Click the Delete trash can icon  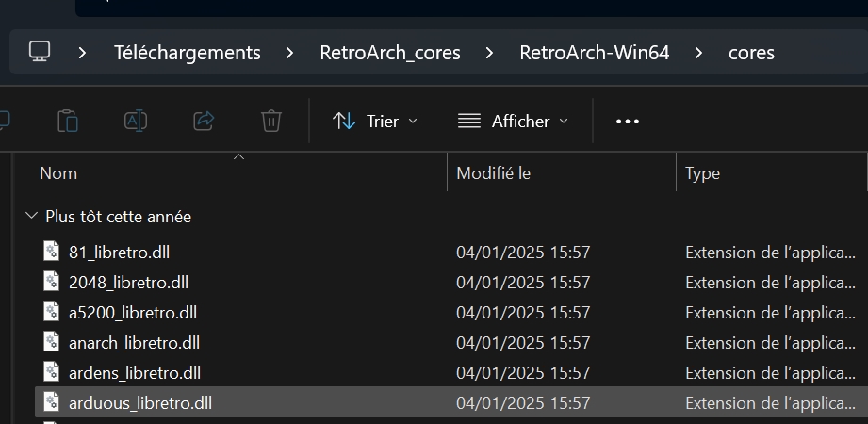point(271,121)
